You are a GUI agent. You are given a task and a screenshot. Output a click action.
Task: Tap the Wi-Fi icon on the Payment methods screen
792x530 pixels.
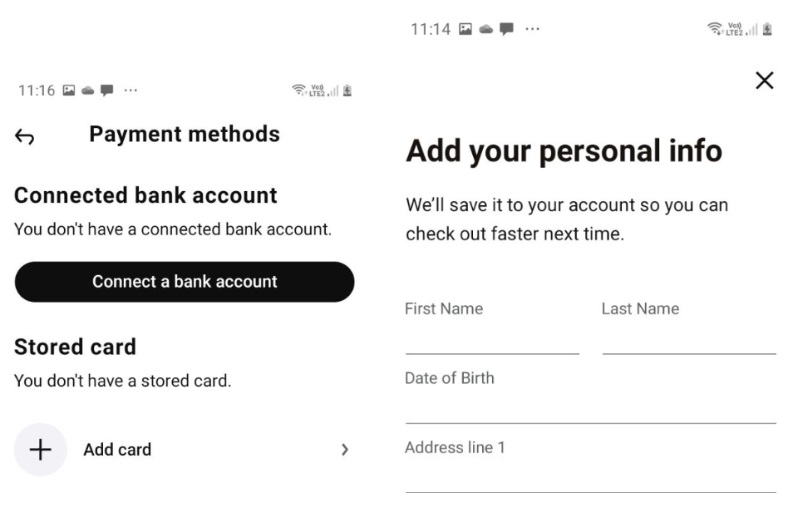coord(299,90)
